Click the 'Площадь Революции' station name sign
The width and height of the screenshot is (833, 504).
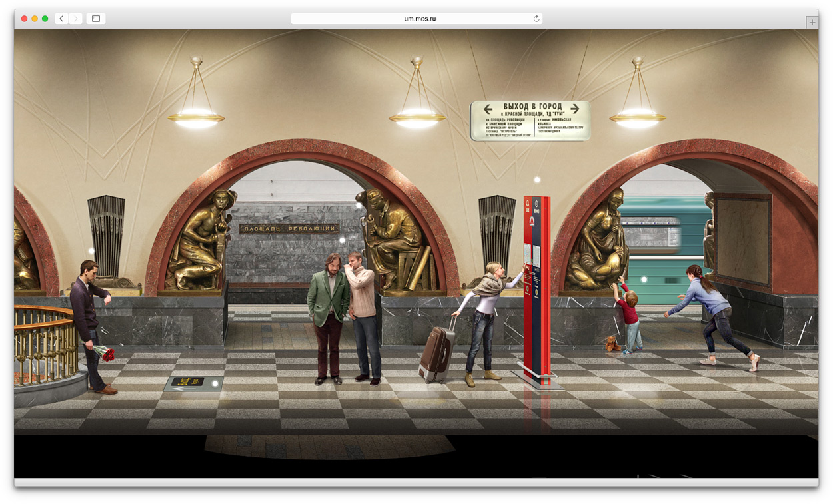click(289, 229)
